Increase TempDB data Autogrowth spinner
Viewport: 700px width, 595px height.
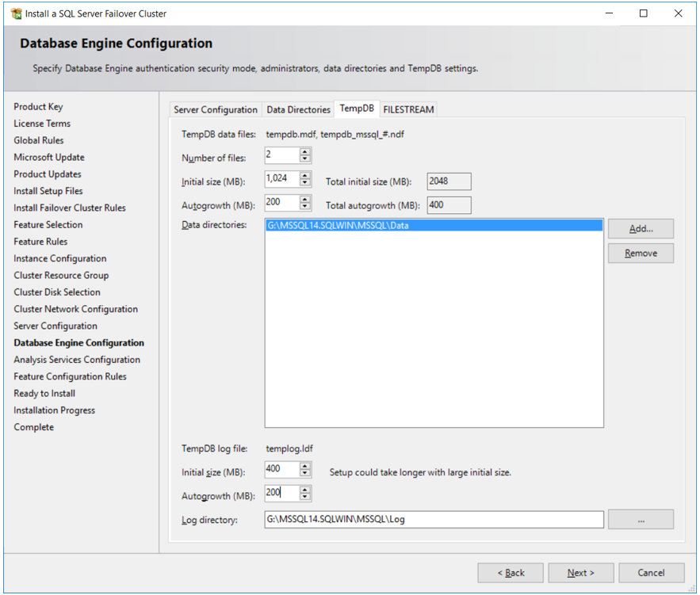tap(305, 199)
